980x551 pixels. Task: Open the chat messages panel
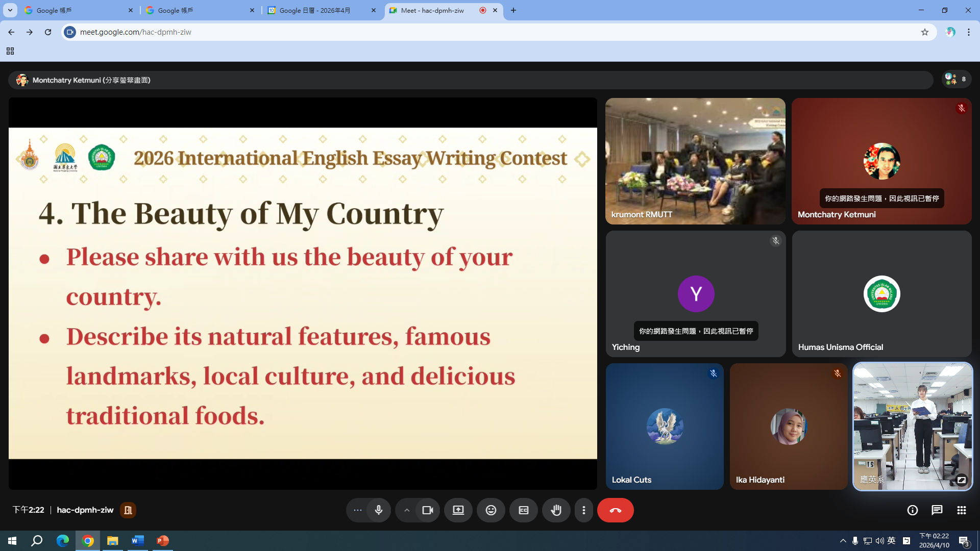[x=937, y=510]
